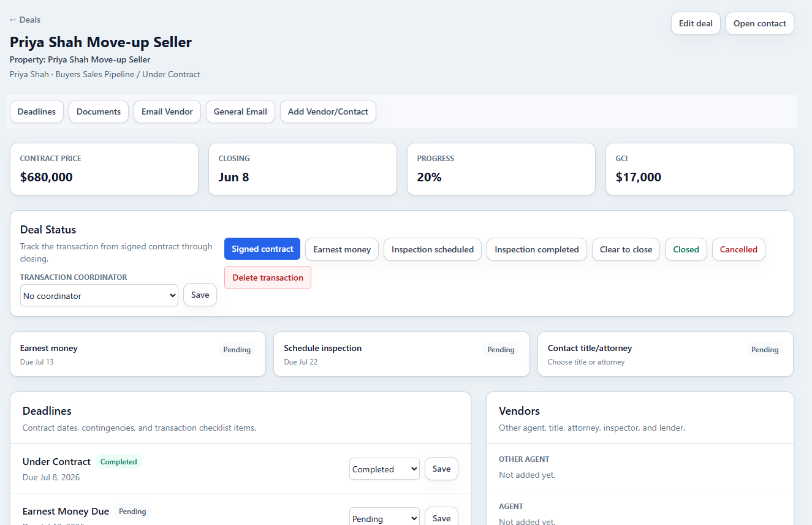Viewport: 812px width, 525px height.
Task: Click the Contact title/attorney card
Action: 666,354
